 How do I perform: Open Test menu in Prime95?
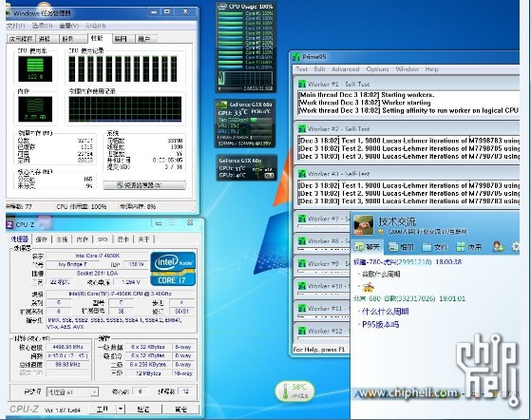pos(301,69)
